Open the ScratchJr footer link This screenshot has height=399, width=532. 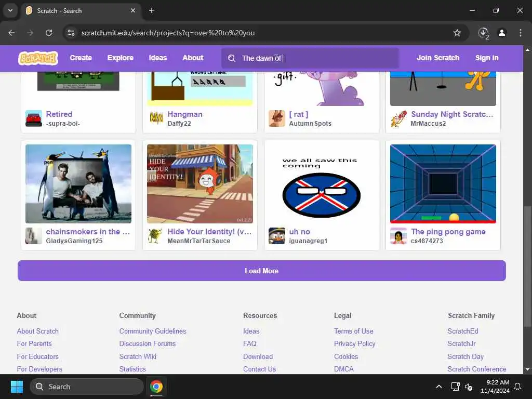point(461,344)
